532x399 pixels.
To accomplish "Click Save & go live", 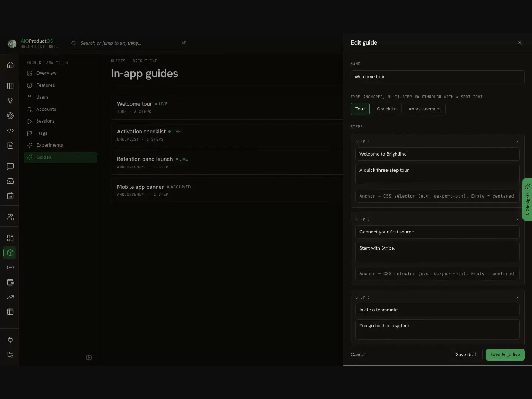I will pyautogui.click(x=505, y=355).
